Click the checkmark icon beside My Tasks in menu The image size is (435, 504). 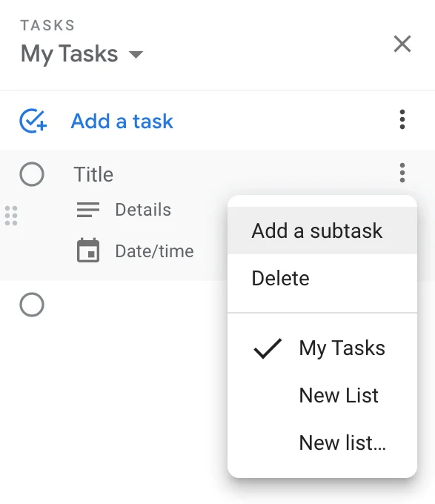[268, 348]
